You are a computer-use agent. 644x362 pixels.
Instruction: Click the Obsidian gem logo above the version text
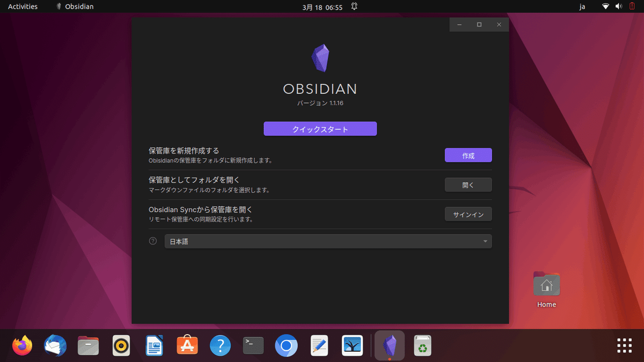(x=320, y=57)
